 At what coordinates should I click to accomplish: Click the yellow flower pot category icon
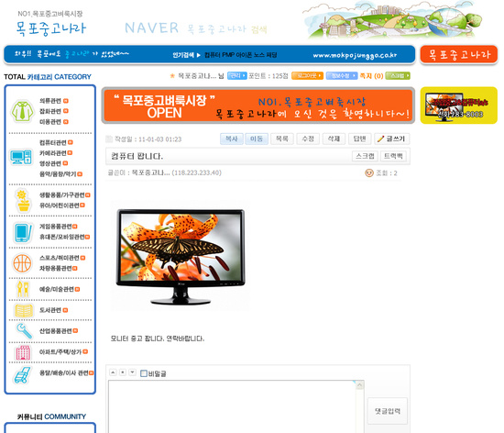click(x=23, y=200)
